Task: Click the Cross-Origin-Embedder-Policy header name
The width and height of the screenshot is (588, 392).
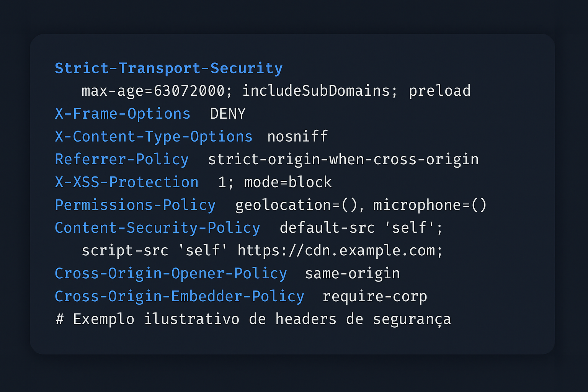Action: 180,296
